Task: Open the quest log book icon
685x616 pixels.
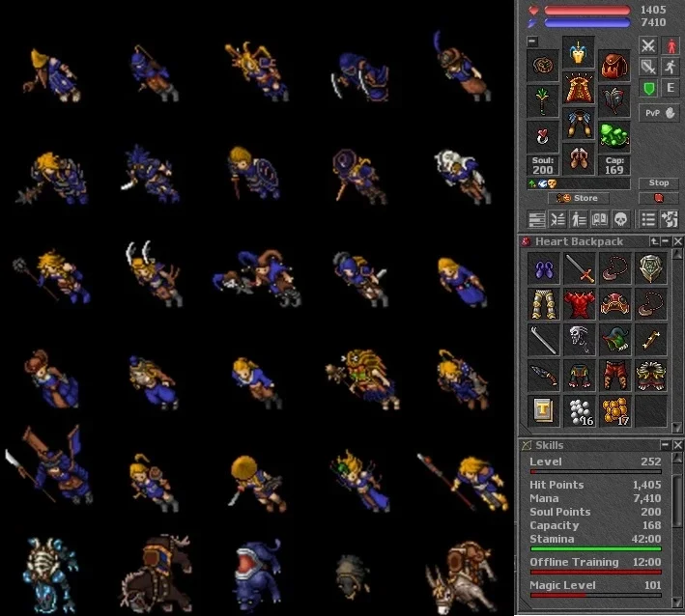Action: click(x=600, y=219)
